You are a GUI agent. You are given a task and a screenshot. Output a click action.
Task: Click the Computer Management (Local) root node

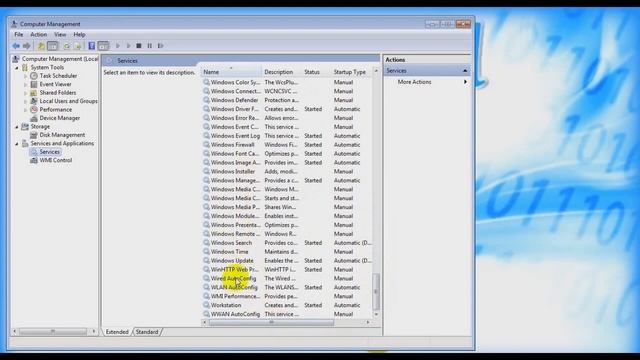[x=60, y=59]
